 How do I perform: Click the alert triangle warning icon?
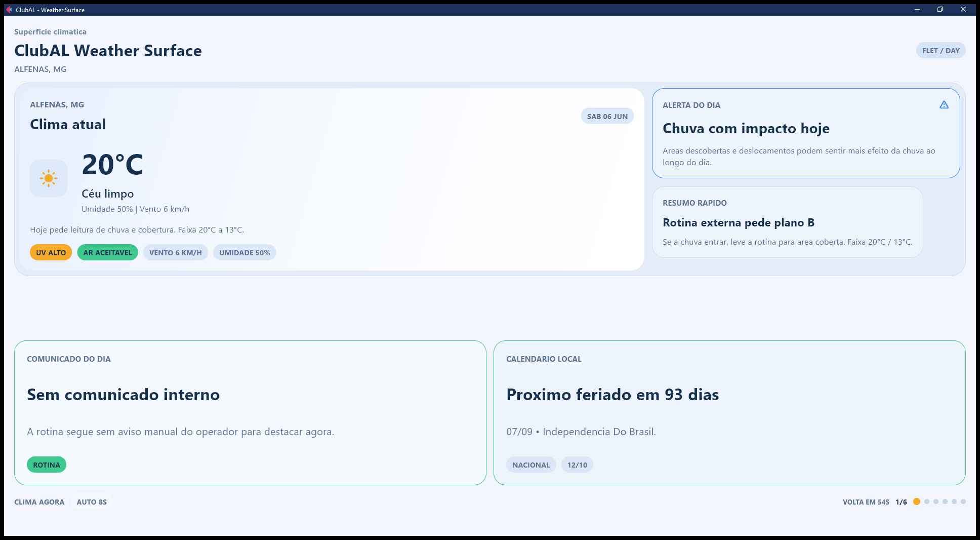[x=944, y=105]
